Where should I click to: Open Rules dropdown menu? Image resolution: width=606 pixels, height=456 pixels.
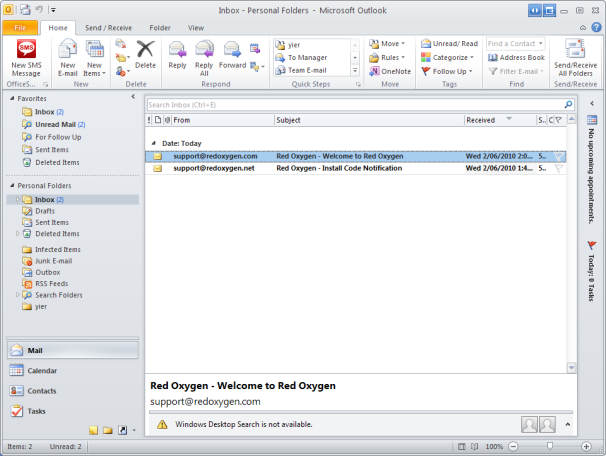(387, 58)
